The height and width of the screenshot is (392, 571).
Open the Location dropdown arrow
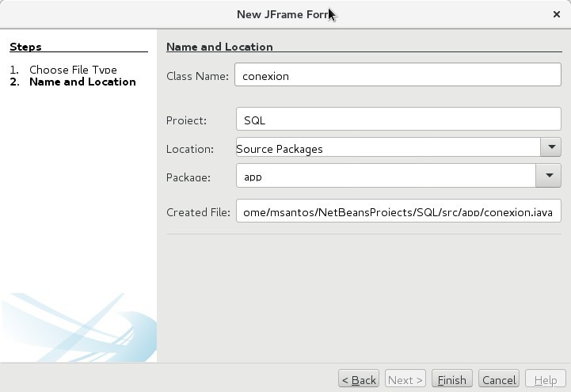pyautogui.click(x=550, y=147)
